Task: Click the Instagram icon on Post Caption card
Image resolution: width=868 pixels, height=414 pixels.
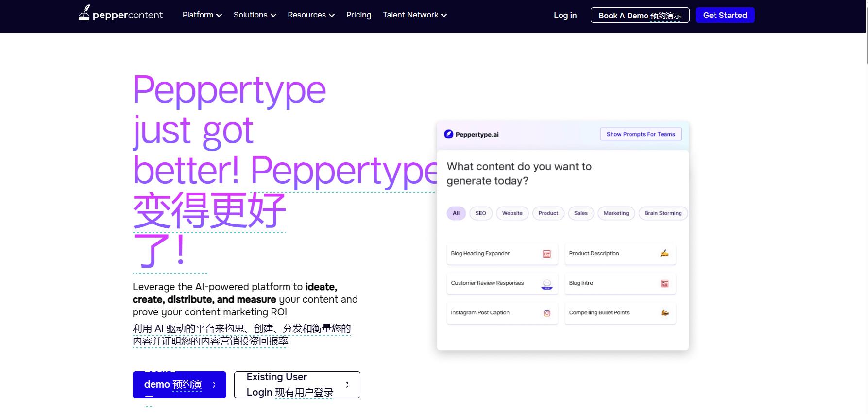Action: click(547, 313)
